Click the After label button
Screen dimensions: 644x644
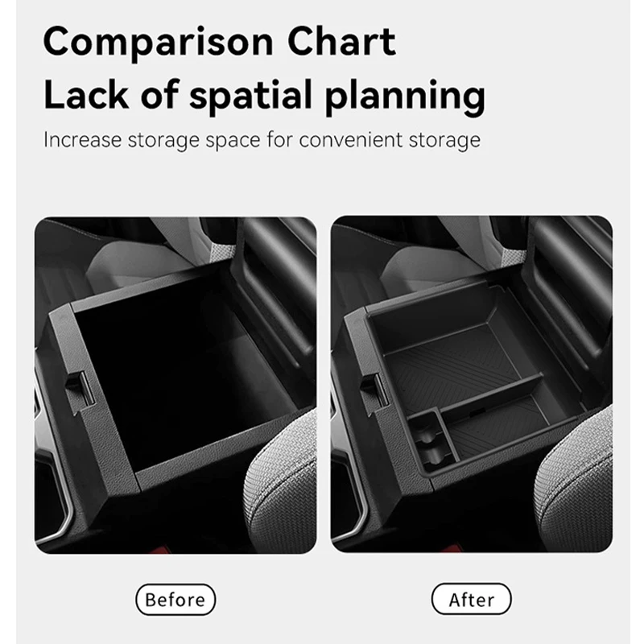(472, 600)
